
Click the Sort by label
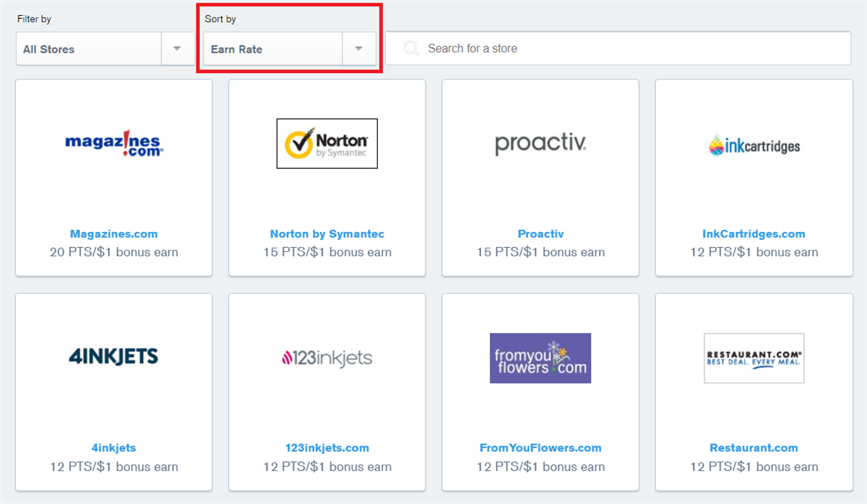coord(220,19)
